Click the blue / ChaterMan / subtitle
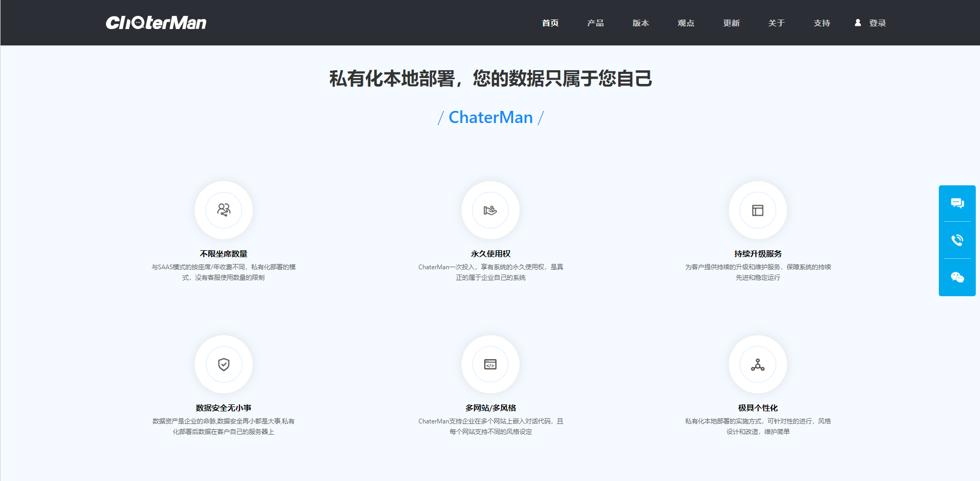The image size is (980, 481). pos(491,117)
